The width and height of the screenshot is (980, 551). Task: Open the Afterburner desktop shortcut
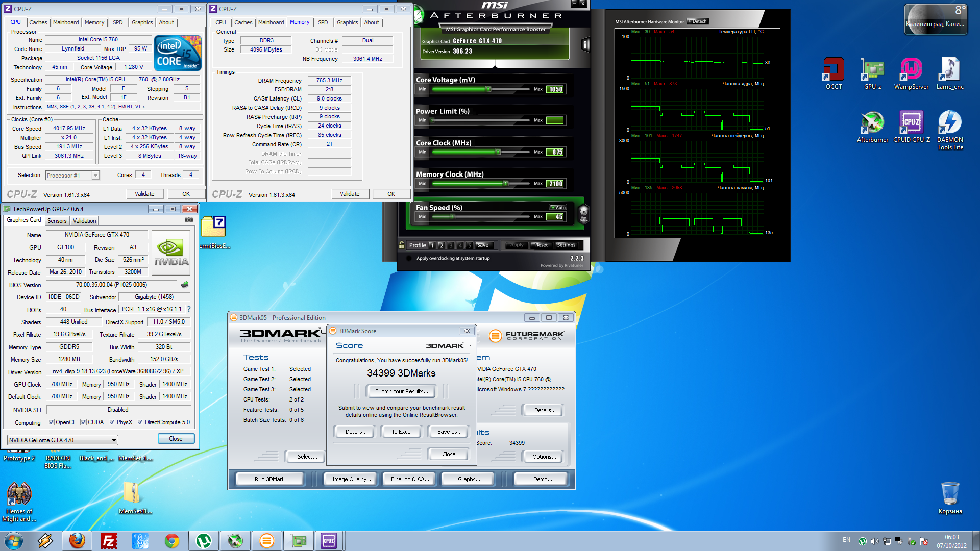(x=872, y=127)
